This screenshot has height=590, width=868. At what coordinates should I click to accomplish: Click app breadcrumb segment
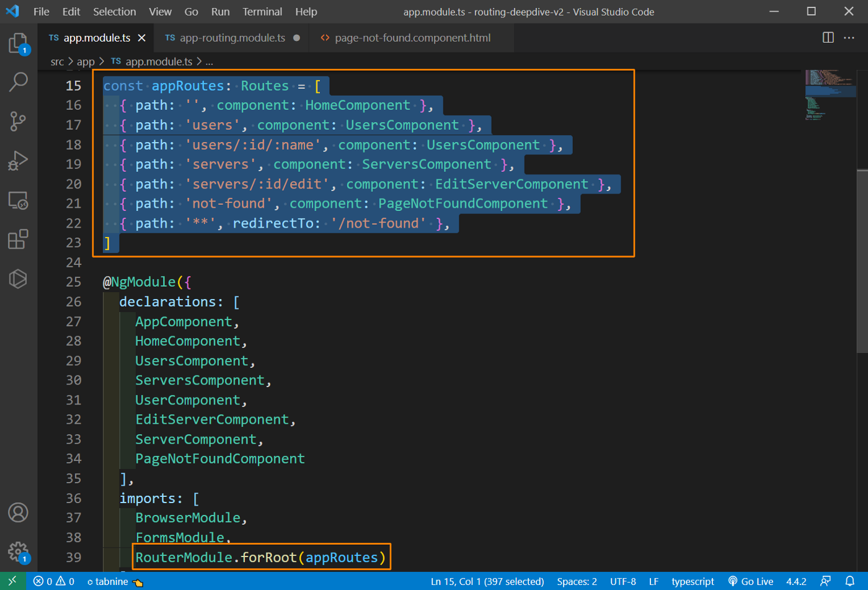click(x=86, y=61)
